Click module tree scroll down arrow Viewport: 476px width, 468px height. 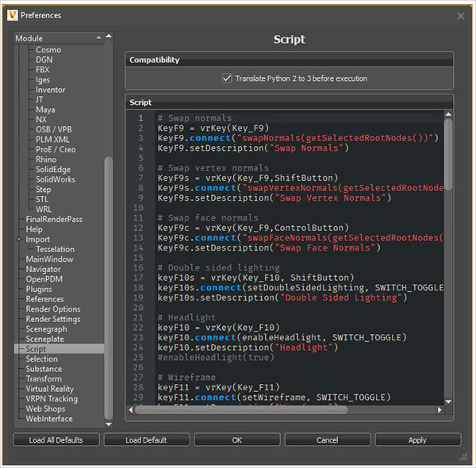109,424
